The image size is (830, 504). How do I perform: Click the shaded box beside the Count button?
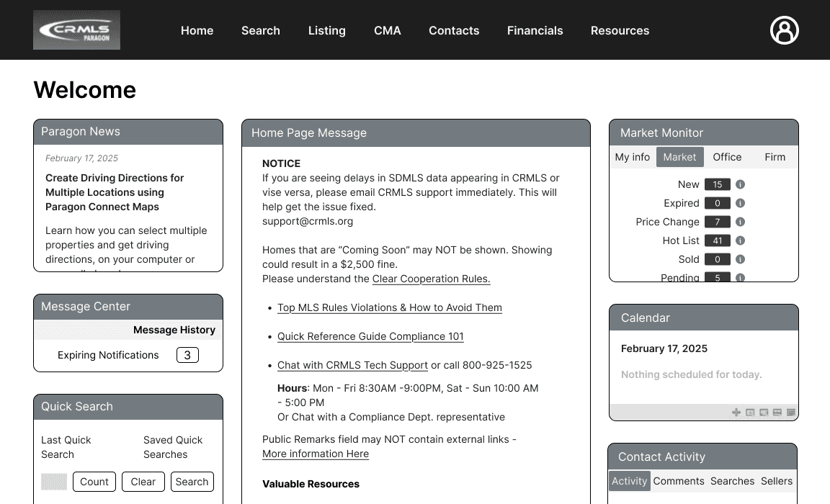tap(54, 482)
